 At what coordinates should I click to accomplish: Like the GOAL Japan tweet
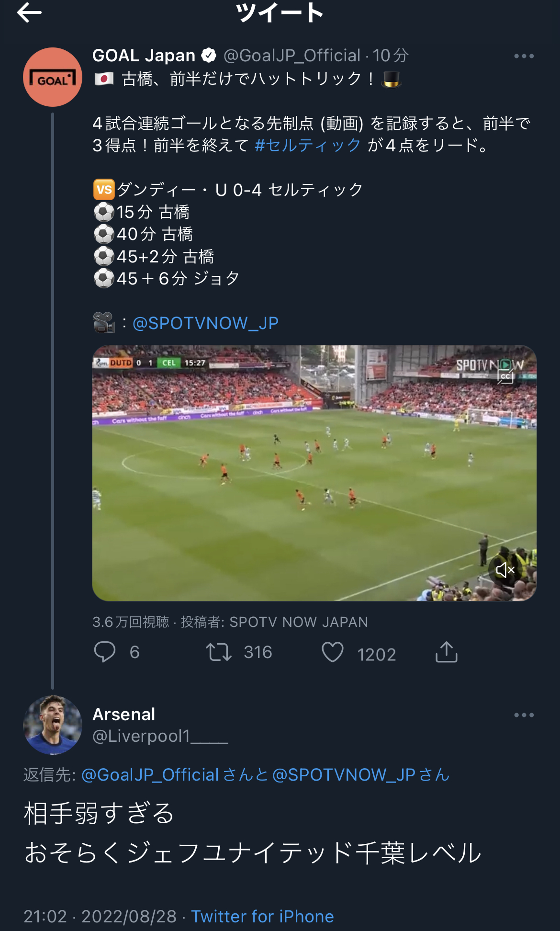[x=333, y=652]
